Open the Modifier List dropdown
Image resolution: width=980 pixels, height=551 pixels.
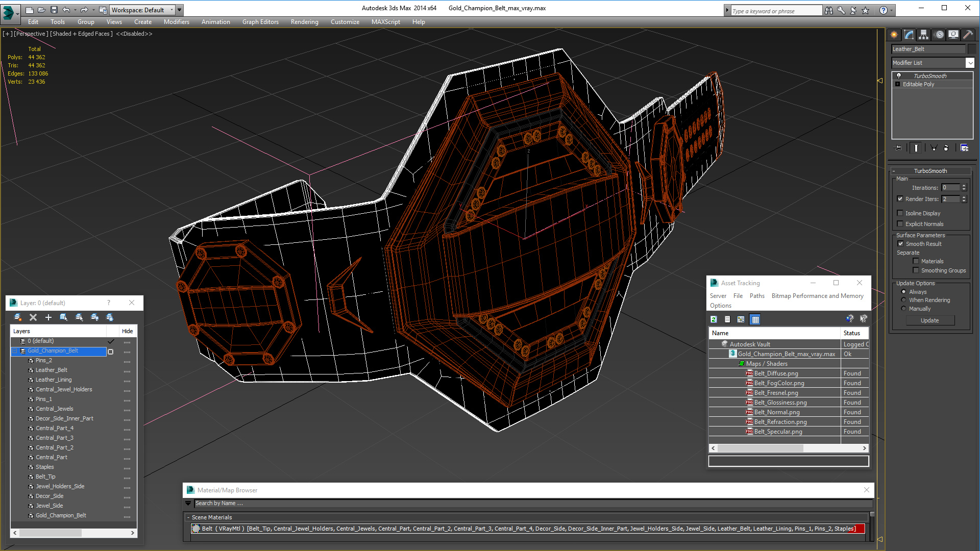coord(970,63)
